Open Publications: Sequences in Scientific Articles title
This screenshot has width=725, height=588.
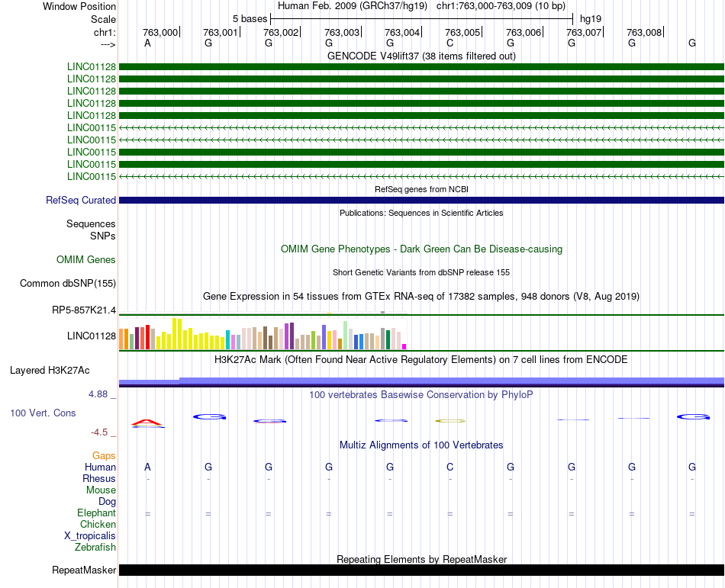coord(421,213)
